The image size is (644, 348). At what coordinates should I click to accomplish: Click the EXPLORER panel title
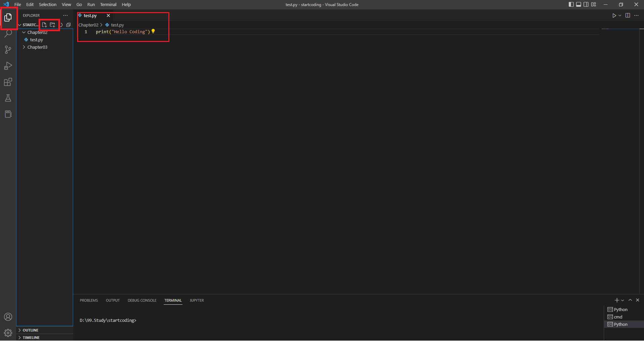[31, 15]
